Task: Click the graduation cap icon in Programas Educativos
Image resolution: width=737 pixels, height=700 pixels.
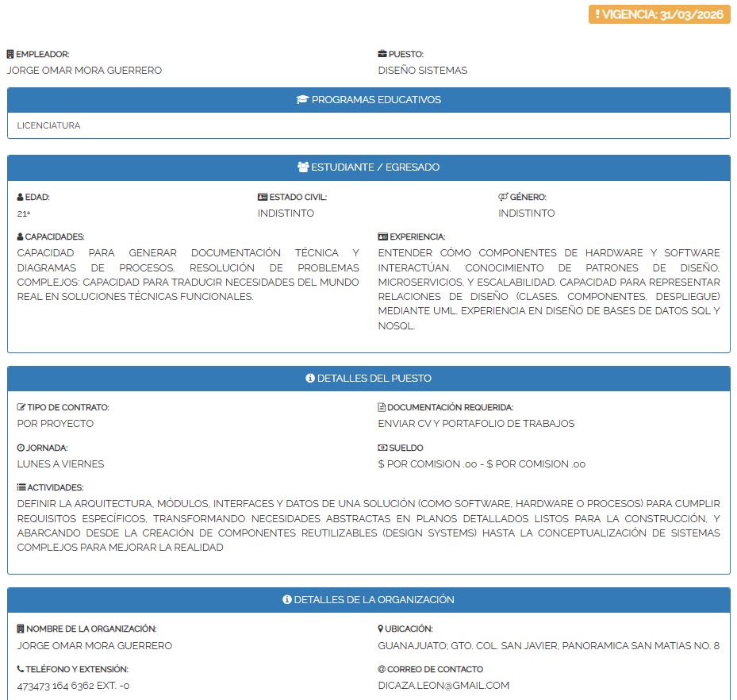Action: pos(302,100)
